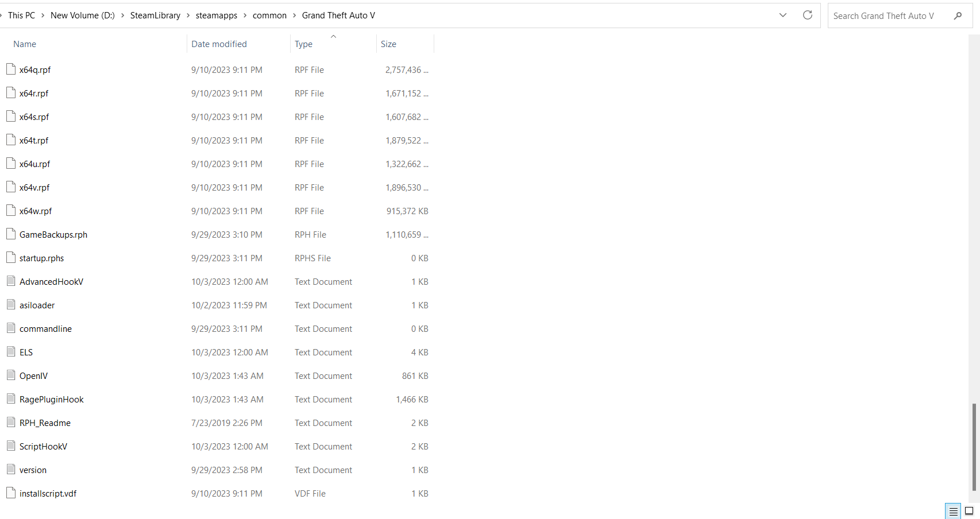Select the file name x64q.rpf
Screen dimensions: 980x519
pyautogui.click(x=35, y=70)
